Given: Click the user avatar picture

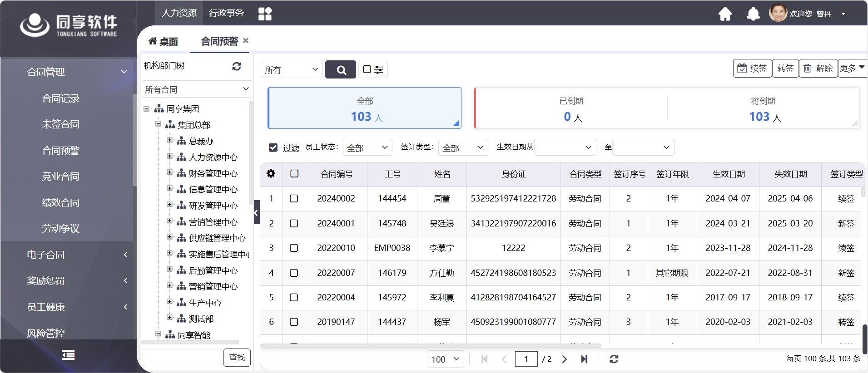Looking at the screenshot, I should pyautogui.click(x=778, y=13).
